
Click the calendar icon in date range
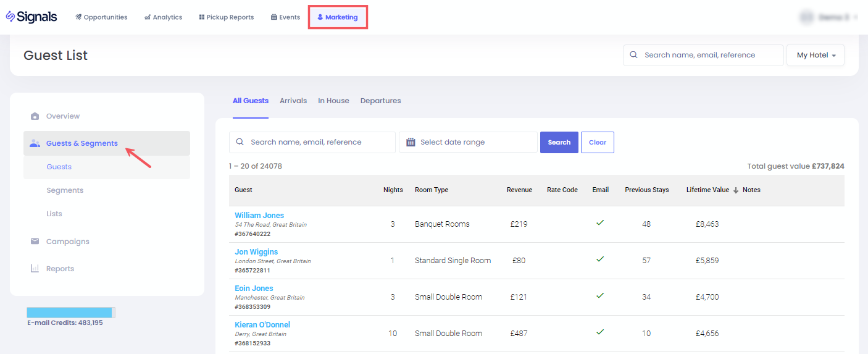(411, 142)
